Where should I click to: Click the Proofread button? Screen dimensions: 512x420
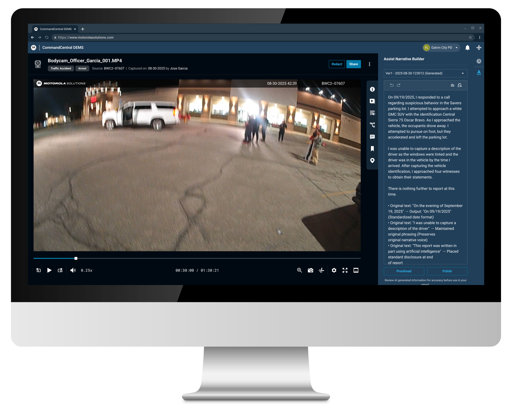404,271
